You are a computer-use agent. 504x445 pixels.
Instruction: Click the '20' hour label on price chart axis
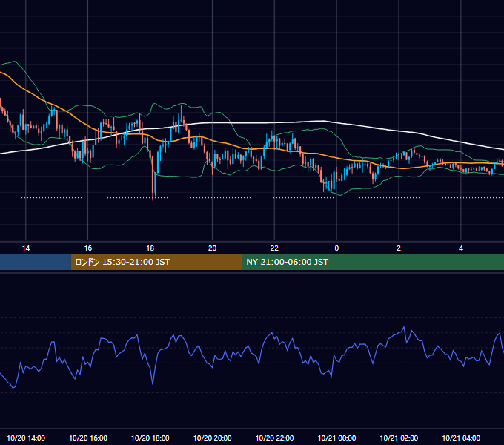212,248
